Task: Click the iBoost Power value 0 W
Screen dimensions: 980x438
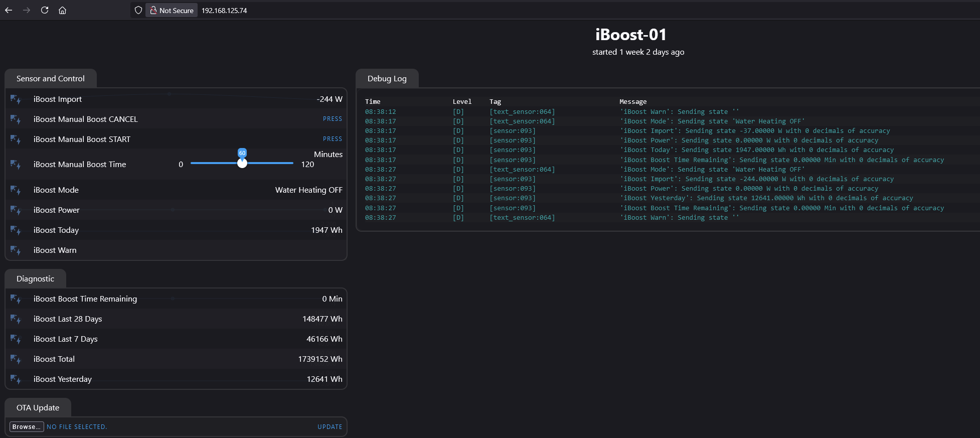Action: click(x=336, y=210)
